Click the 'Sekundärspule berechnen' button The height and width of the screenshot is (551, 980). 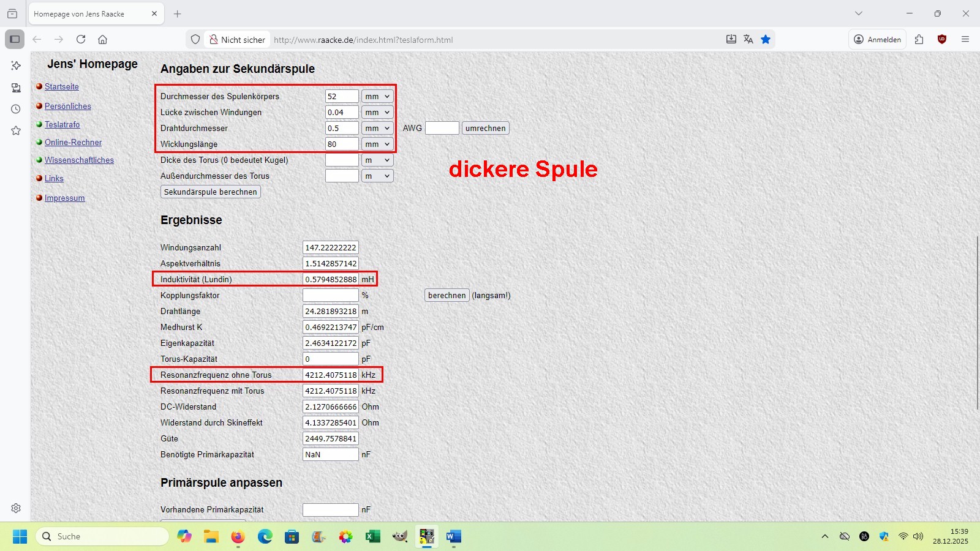(211, 192)
